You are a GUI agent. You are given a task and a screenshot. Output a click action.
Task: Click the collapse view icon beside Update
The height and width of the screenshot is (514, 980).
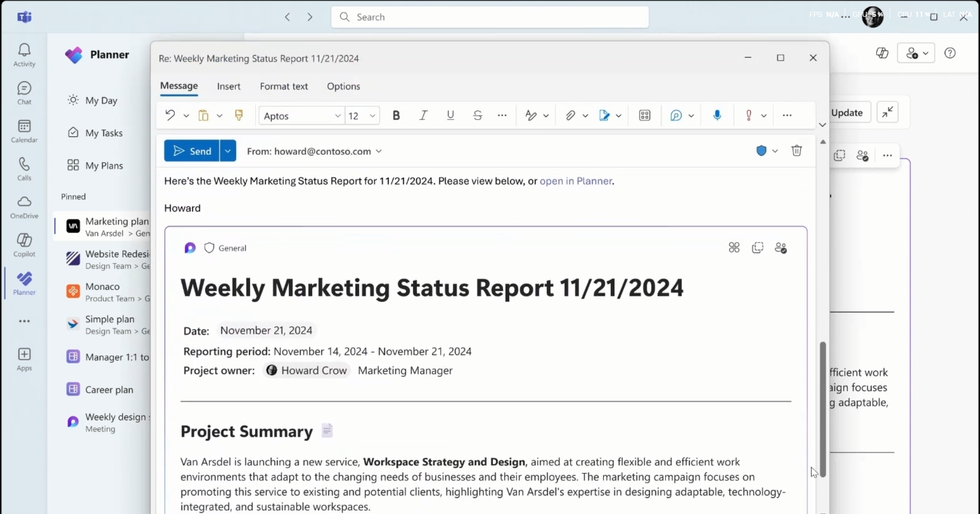point(888,112)
